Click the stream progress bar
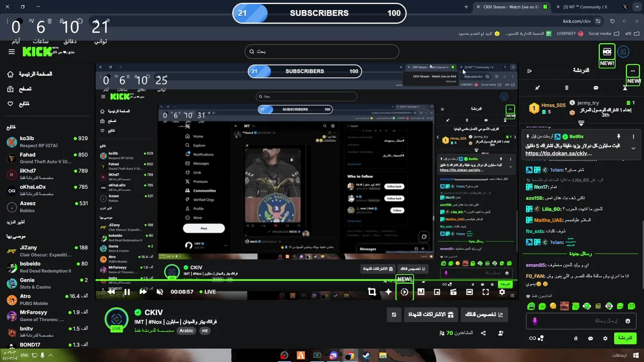The height and width of the screenshot is (362, 644). [x=307, y=281]
